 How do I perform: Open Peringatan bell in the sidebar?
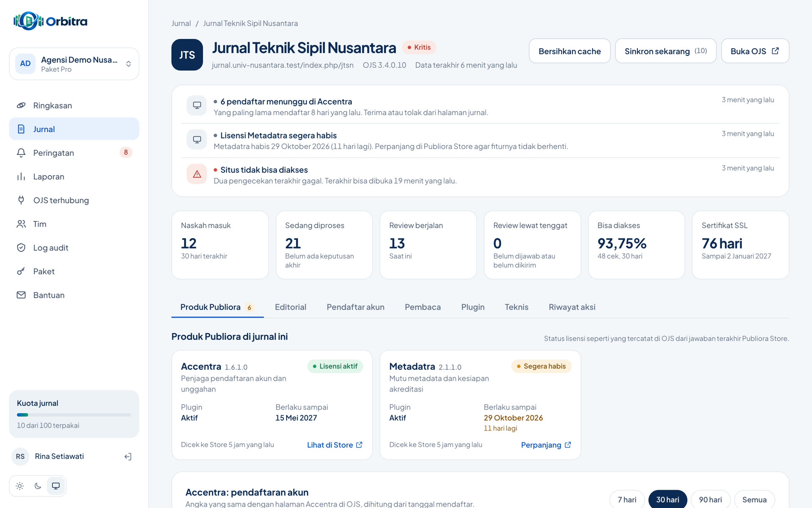(21, 153)
